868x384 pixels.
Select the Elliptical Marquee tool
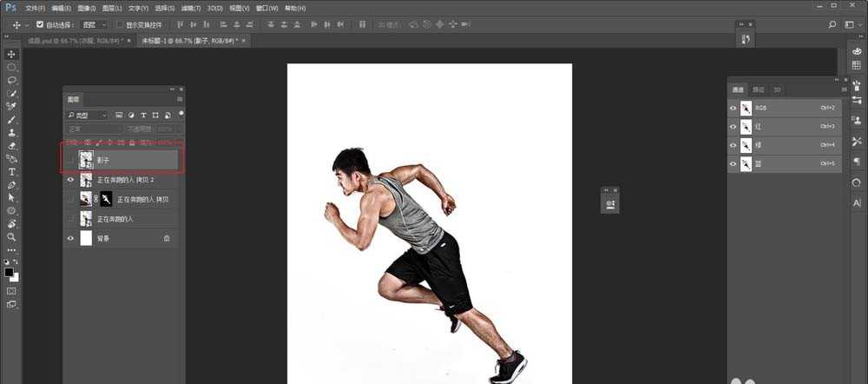pyautogui.click(x=12, y=67)
